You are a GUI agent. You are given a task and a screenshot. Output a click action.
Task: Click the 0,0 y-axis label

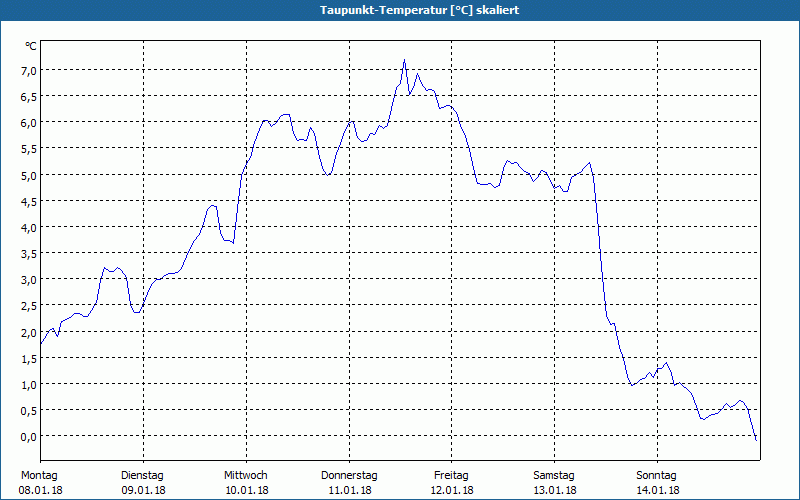(28, 437)
